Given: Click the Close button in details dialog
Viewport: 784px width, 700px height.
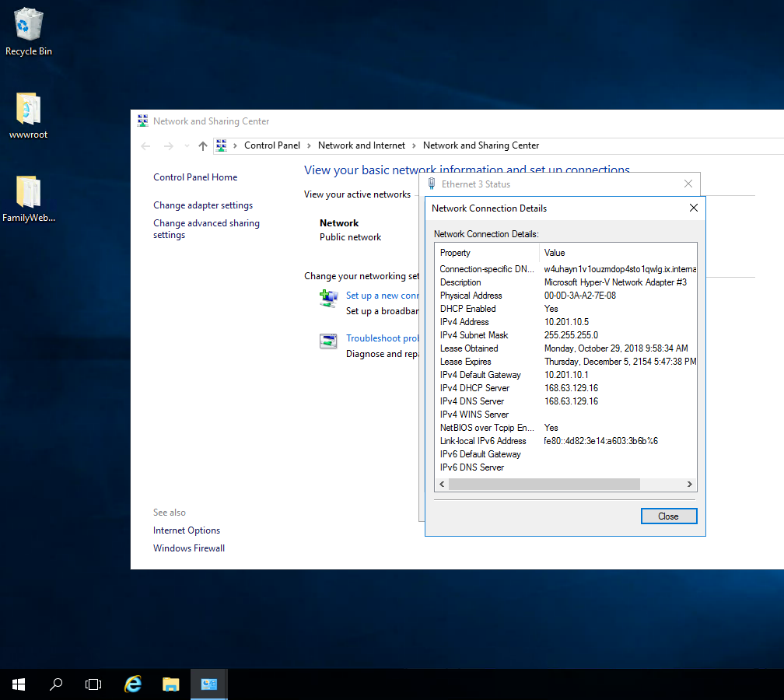Looking at the screenshot, I should click(x=668, y=516).
